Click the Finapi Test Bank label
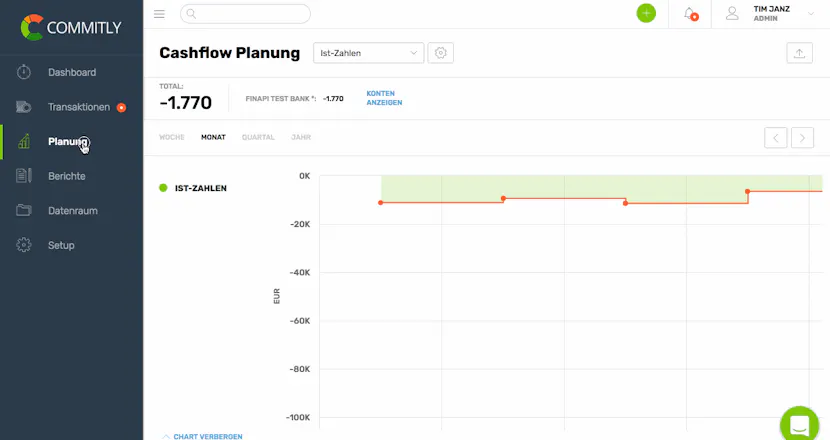This screenshot has width=830, height=440. click(281, 98)
